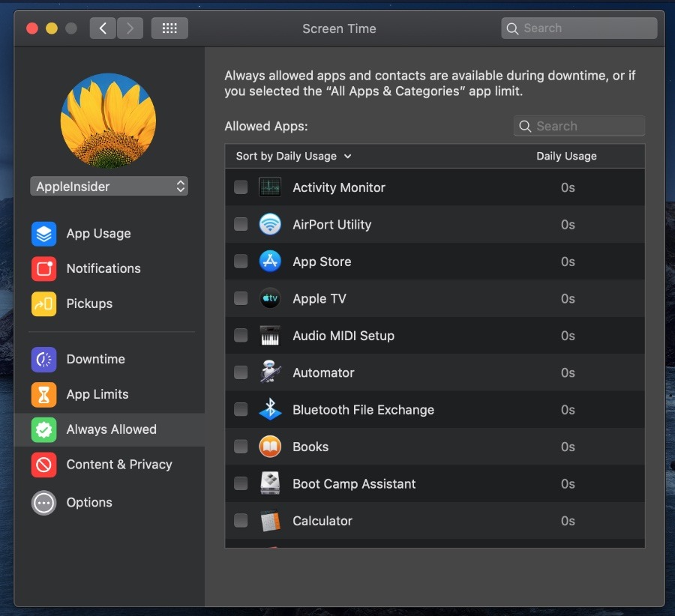Click the 0s usage for Calculator

click(x=568, y=521)
